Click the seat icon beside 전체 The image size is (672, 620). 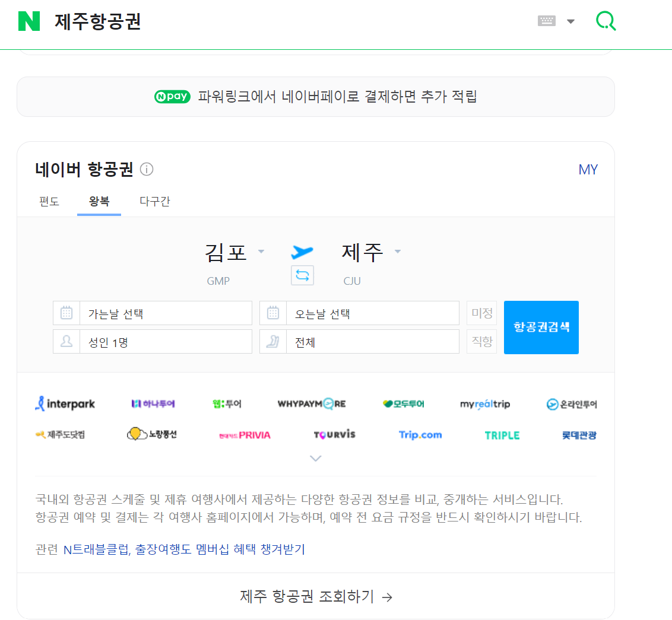coord(273,342)
